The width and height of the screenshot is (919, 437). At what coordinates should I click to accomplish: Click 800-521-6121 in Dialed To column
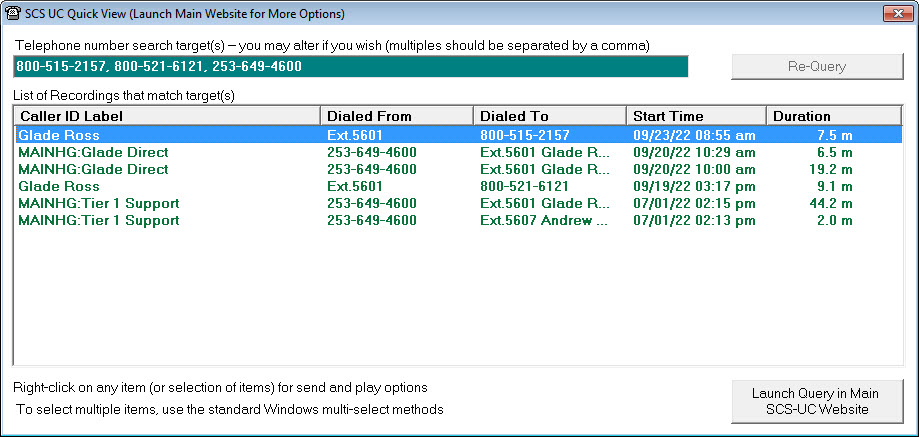525,186
